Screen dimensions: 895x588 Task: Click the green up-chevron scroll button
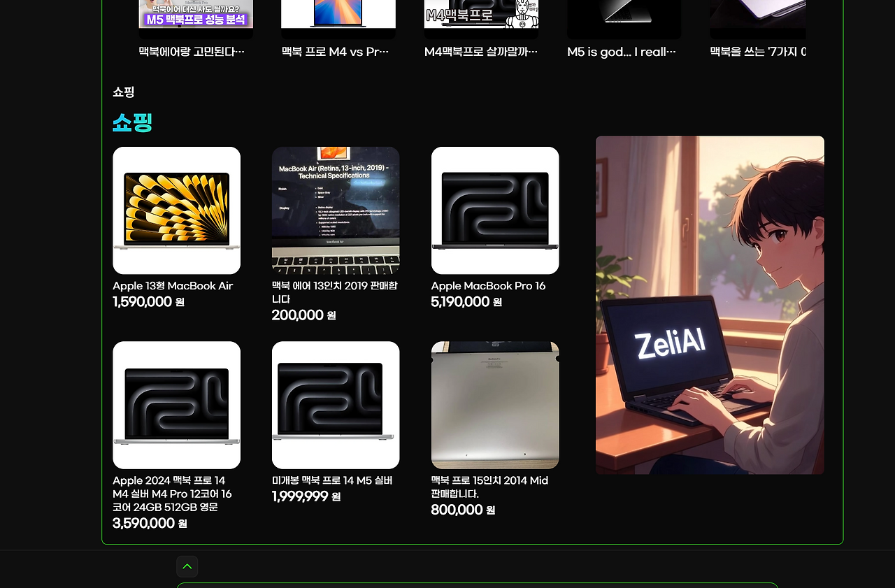point(187,566)
